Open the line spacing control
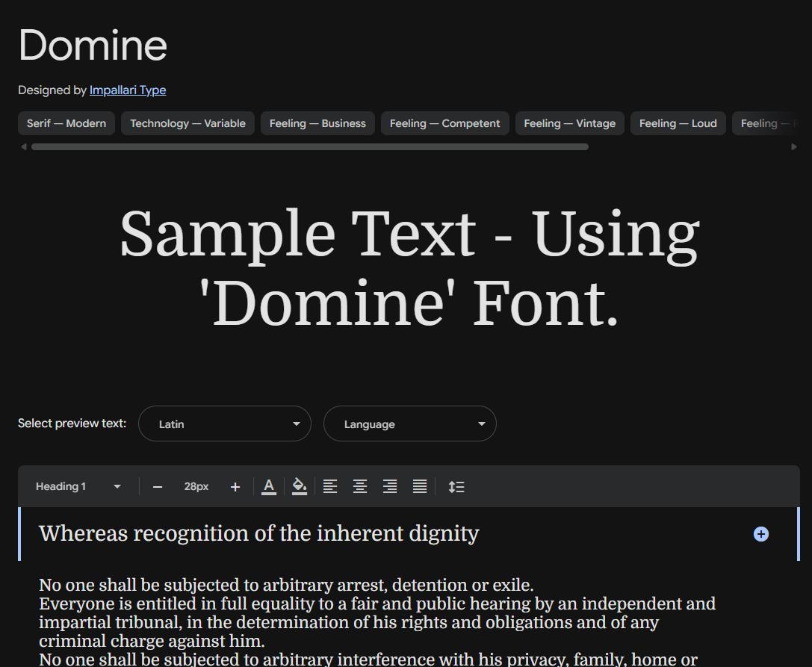 click(x=456, y=487)
